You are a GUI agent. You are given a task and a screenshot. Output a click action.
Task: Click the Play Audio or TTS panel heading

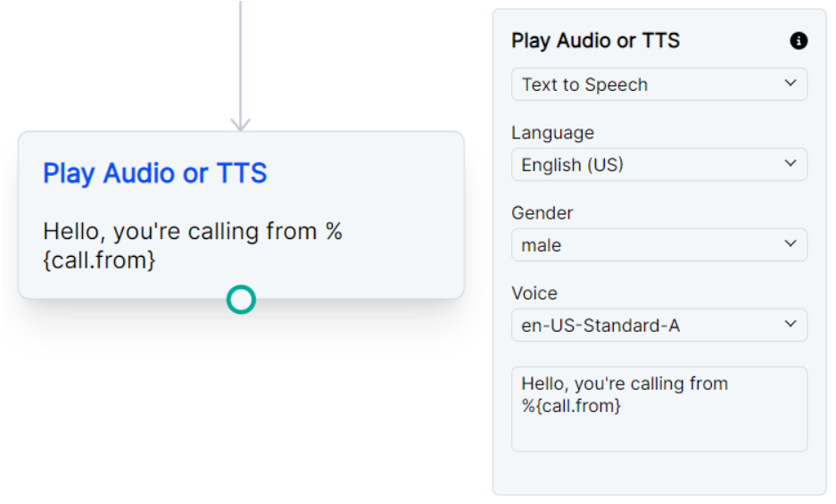[x=595, y=41]
